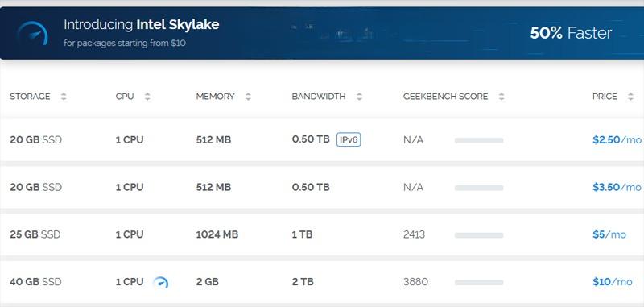Screen dimensions: 644x307
Task: Click 20 GB SSD in the $3.50 plan row
Action: pos(35,187)
